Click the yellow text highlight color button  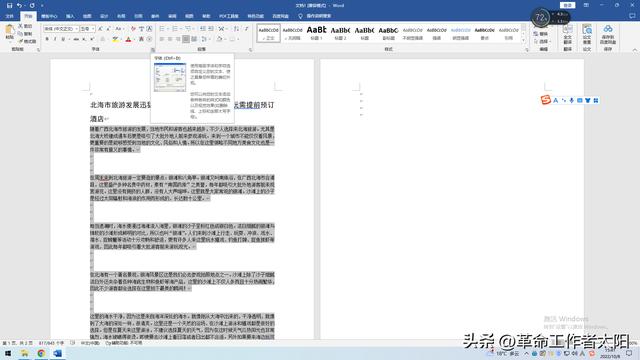pos(115,39)
